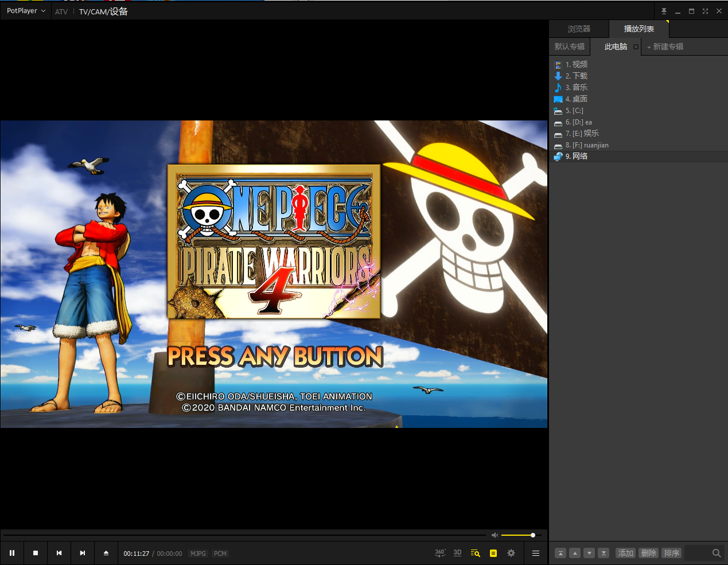
Task: Click the video folder icon beside 视频
Action: point(558,65)
